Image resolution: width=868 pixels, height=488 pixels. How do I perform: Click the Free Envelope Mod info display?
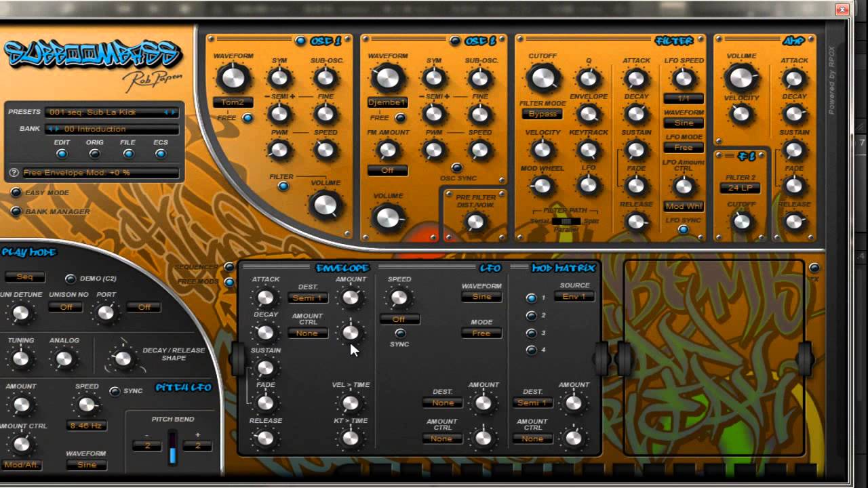click(100, 173)
